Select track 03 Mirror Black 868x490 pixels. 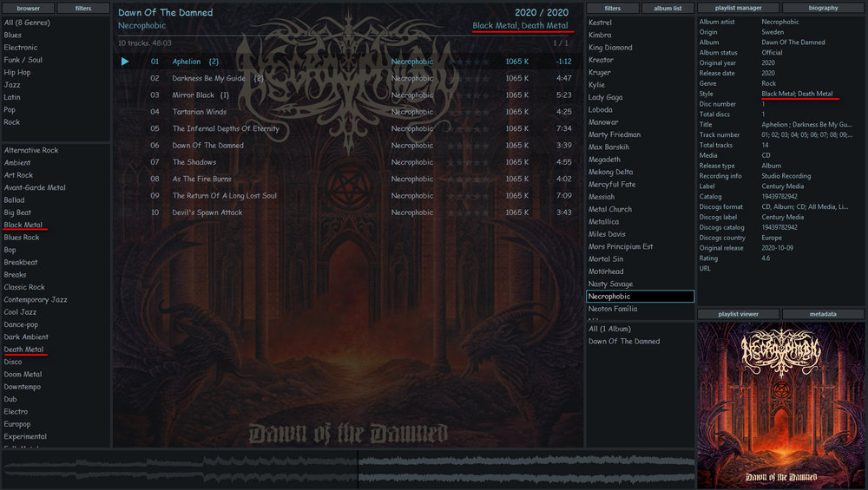coord(349,95)
